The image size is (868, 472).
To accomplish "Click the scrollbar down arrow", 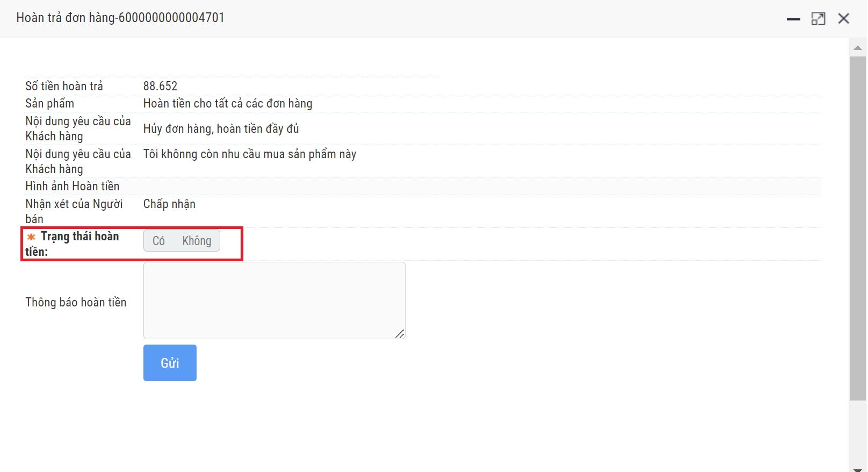I will [x=858, y=468].
